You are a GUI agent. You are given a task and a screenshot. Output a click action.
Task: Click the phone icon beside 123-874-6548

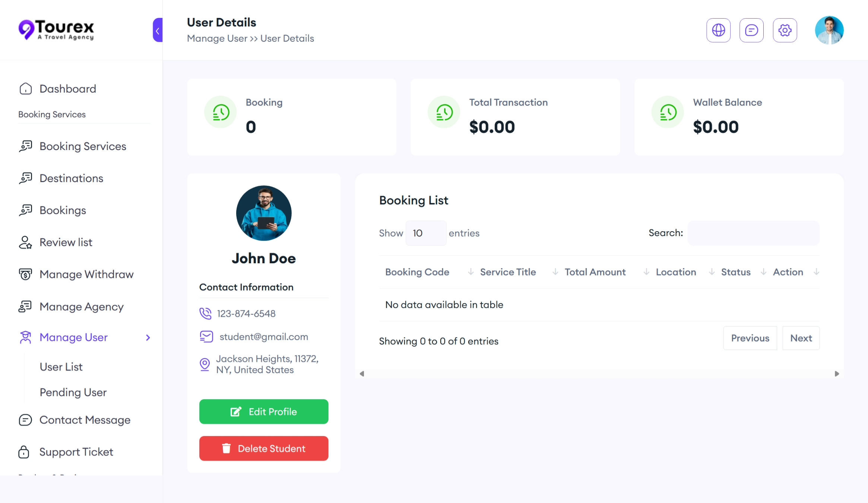(205, 313)
